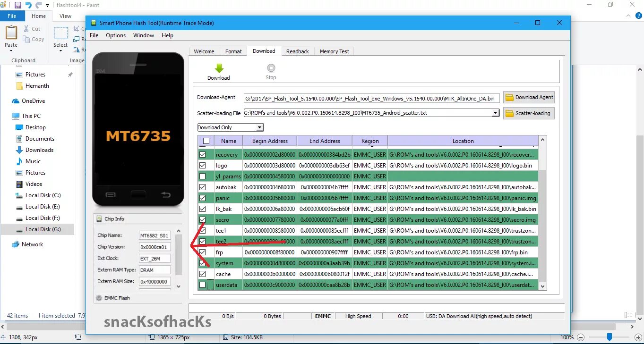Switch to the Memory Test tab
This screenshot has width=644, height=344.
(335, 51)
